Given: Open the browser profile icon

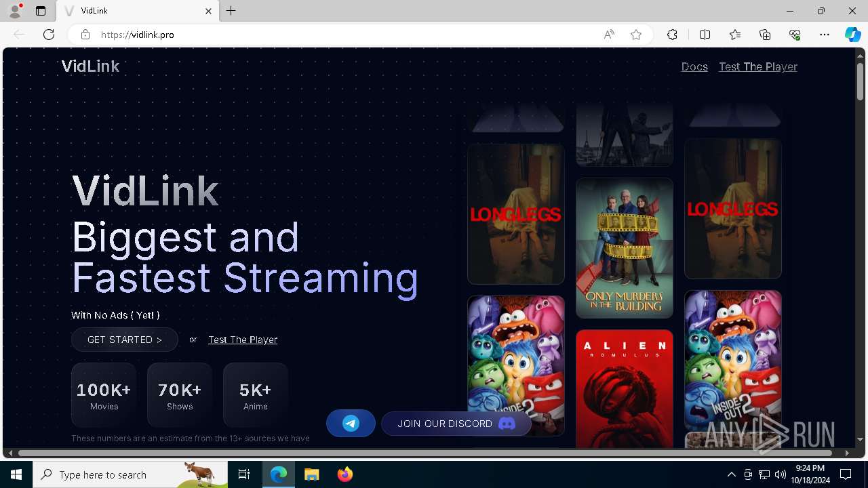Looking at the screenshot, I should [15, 11].
